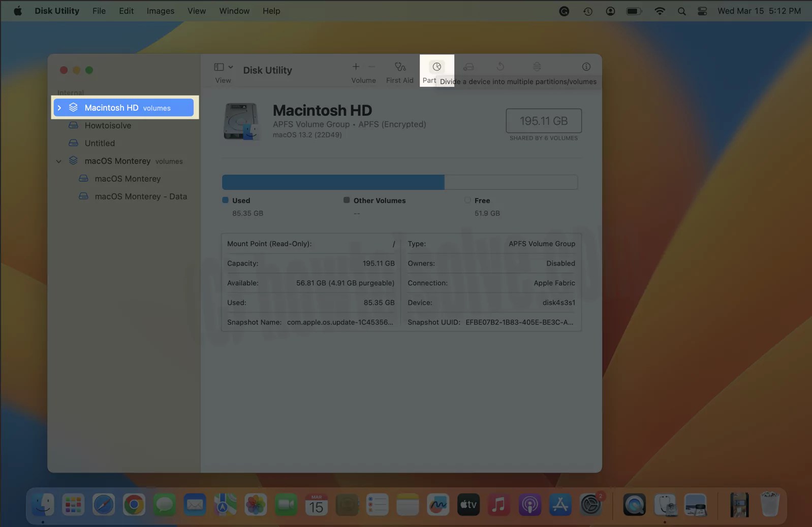Open QuickTime Player from the Dock
The image size is (812, 527).
[x=635, y=505]
